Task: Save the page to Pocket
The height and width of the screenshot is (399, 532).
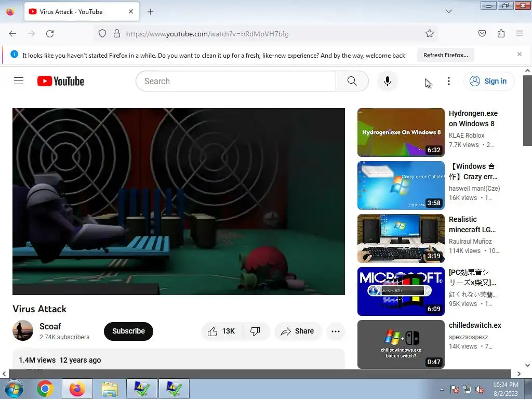Action: pos(482,34)
